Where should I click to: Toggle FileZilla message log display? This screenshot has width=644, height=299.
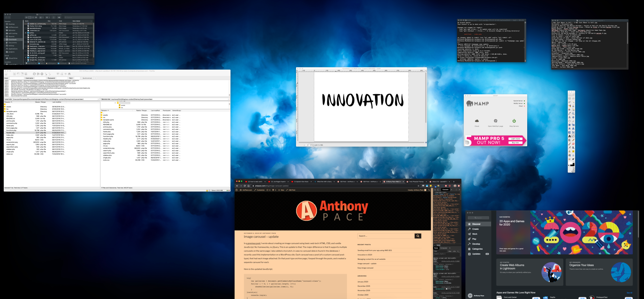(x=15, y=74)
